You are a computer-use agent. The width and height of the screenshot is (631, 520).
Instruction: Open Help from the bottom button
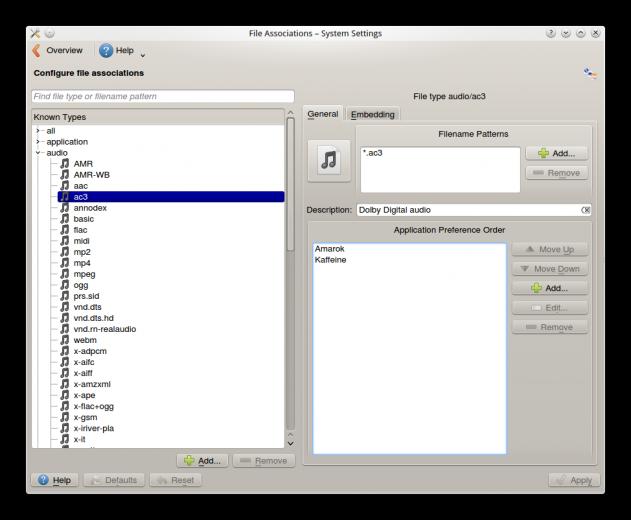(x=54, y=480)
